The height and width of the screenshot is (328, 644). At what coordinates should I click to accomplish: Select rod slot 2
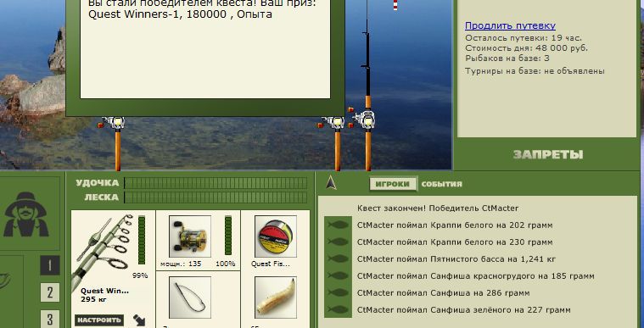pyautogui.click(x=50, y=292)
